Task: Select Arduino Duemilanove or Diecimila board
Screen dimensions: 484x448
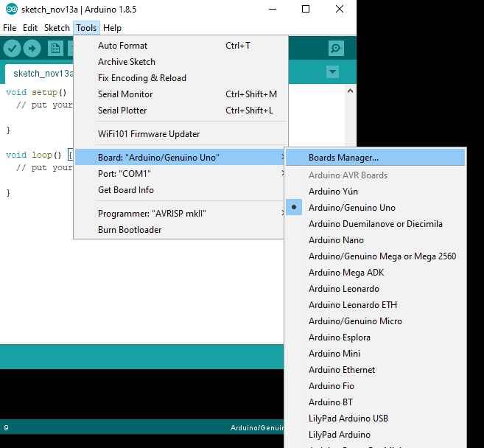Action: click(376, 224)
